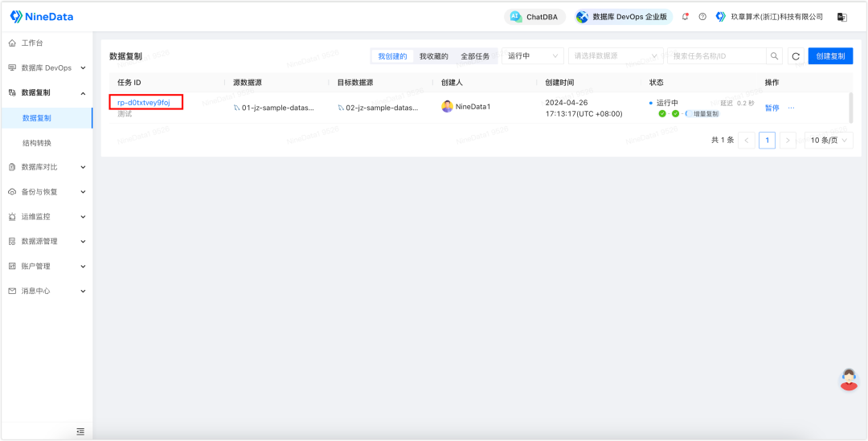Screen dimensions: 868x441
Task: Open the 请选择数据源 dropdown
Action: pos(616,56)
